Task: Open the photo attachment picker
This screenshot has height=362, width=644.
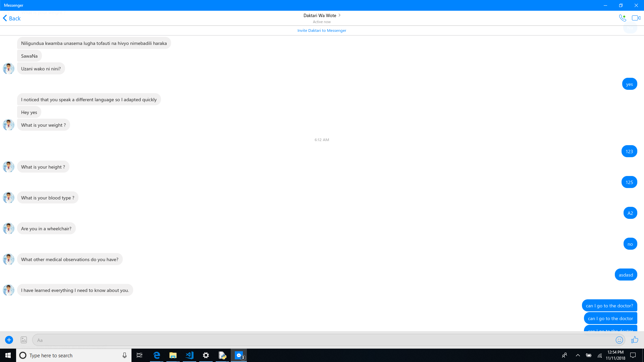Action: tap(24, 340)
